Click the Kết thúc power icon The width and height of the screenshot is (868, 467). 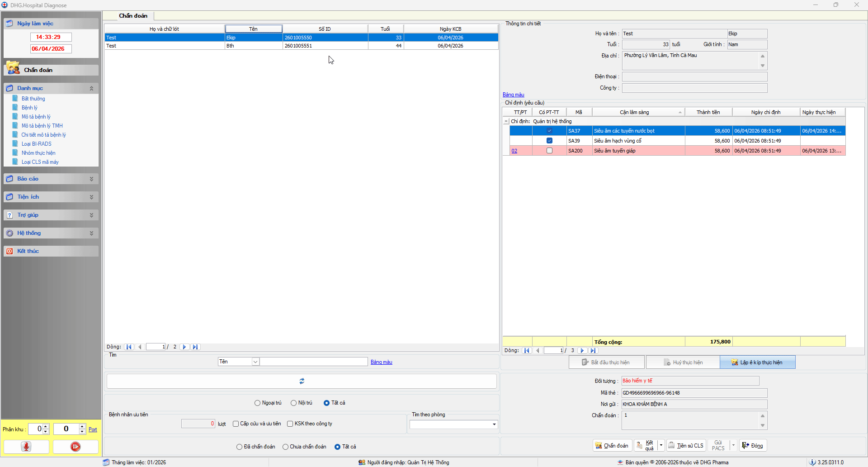click(x=9, y=251)
